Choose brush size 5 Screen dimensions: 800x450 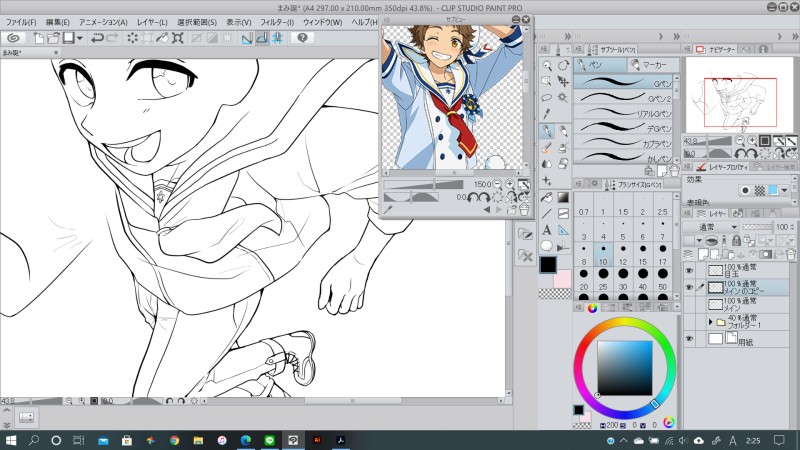[x=623, y=231]
